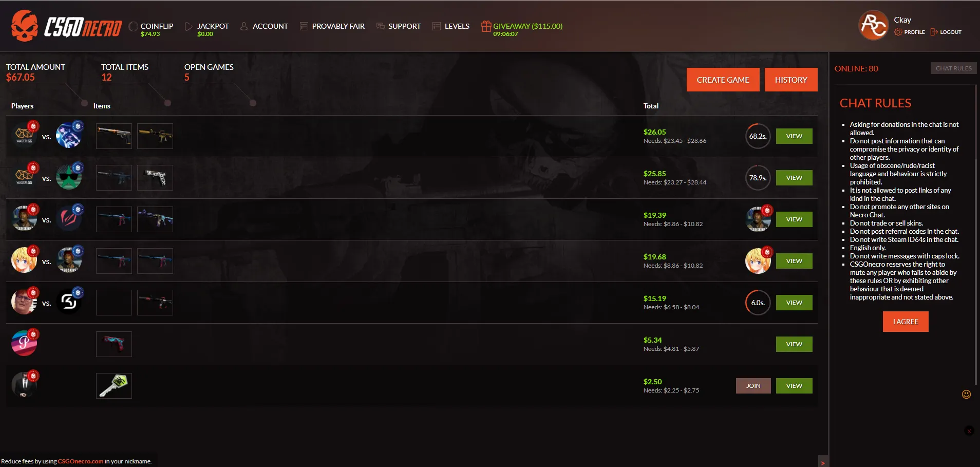Open the yellow rifle skin in $26.05 game
The width and height of the screenshot is (980, 467).
click(155, 136)
